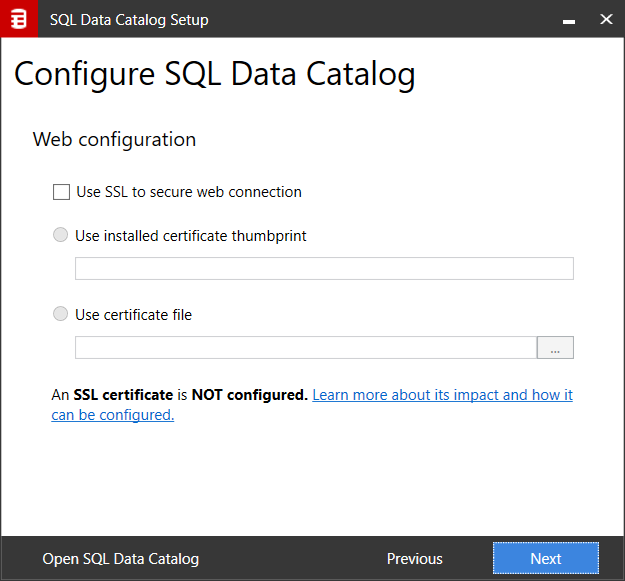This screenshot has height=581, width=625.
Task: Click the 'Use certificate file' label text
Action: tap(133, 314)
